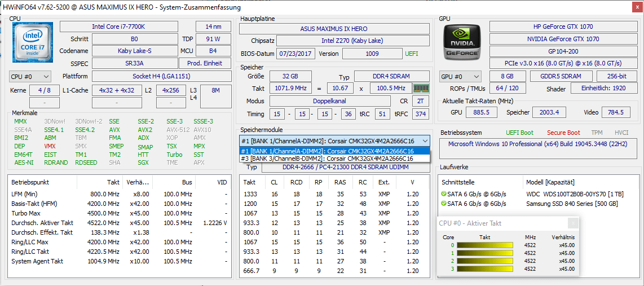Click the DDR4 SDRAM memory type field
644x286 pixels.
(391, 76)
